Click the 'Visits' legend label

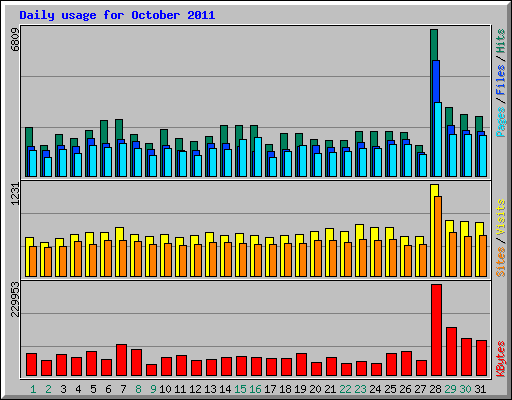click(500, 218)
